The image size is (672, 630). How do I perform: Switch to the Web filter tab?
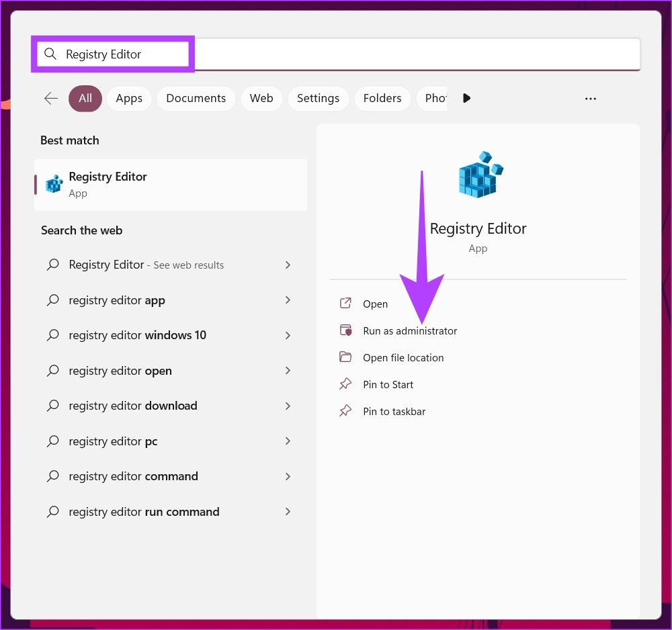[261, 98]
